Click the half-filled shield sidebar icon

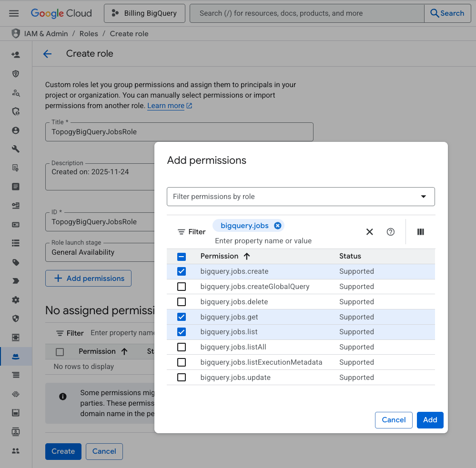point(15,319)
